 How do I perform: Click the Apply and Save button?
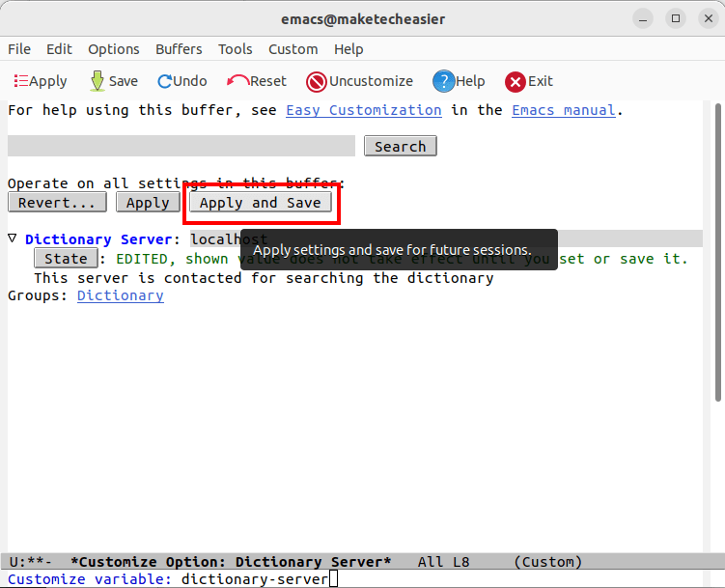(x=261, y=203)
